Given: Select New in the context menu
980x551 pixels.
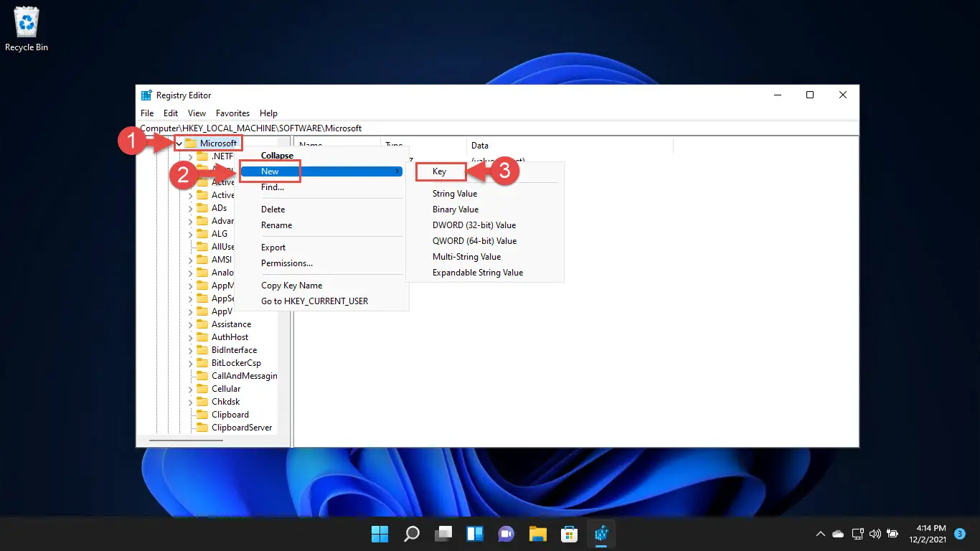Looking at the screenshot, I should pos(322,171).
